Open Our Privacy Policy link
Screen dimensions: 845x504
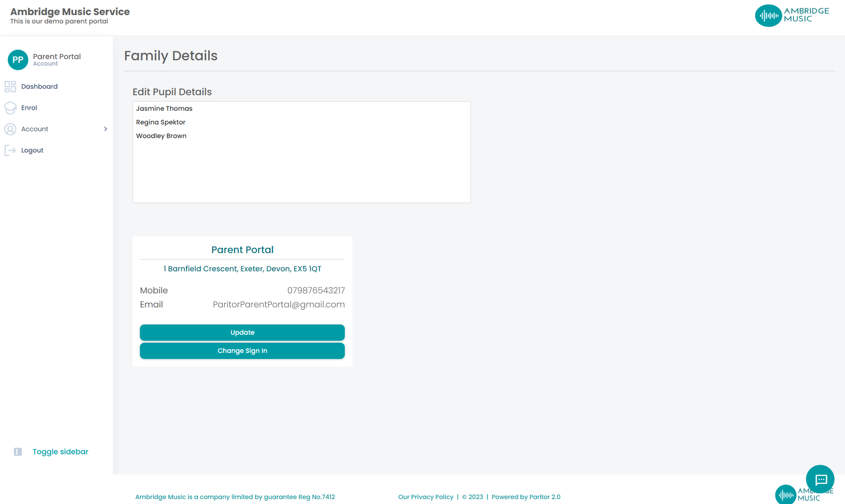click(426, 497)
